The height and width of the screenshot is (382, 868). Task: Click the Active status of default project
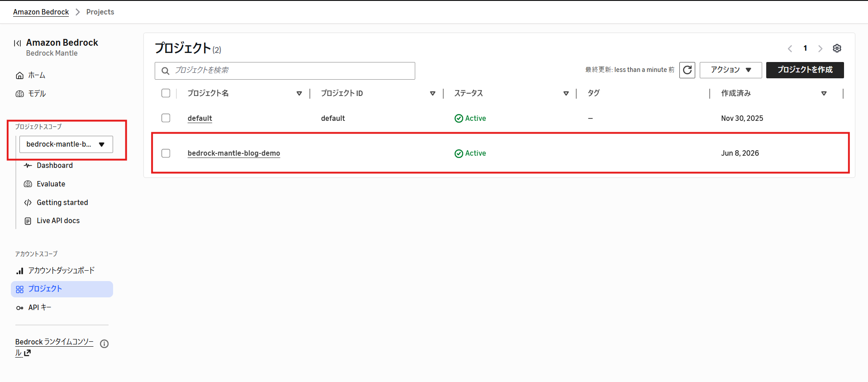pos(470,119)
